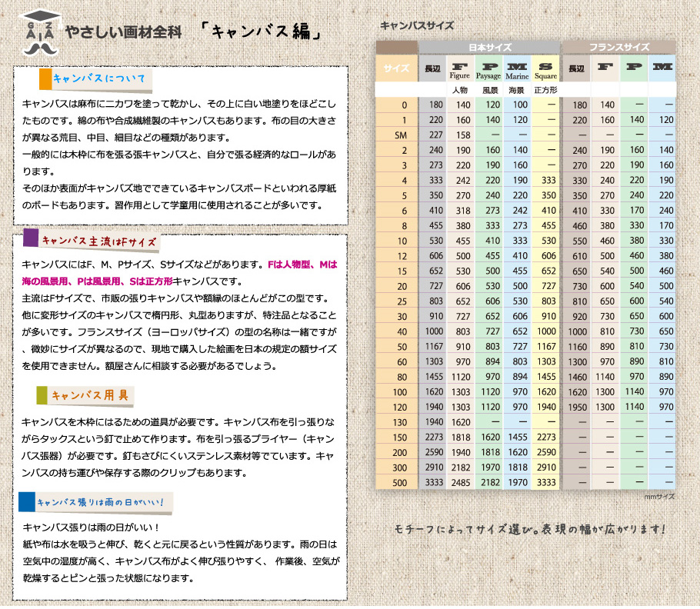Click the 318 cell in the size 6 row
This screenshot has height=609, width=700.
click(463, 211)
